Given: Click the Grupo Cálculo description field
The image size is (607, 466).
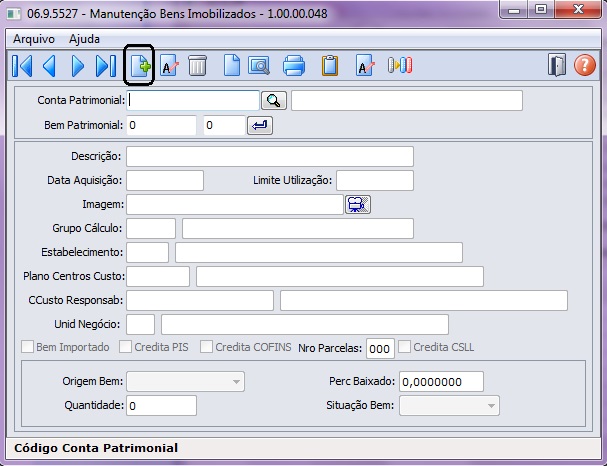Looking at the screenshot, I should [298, 228].
